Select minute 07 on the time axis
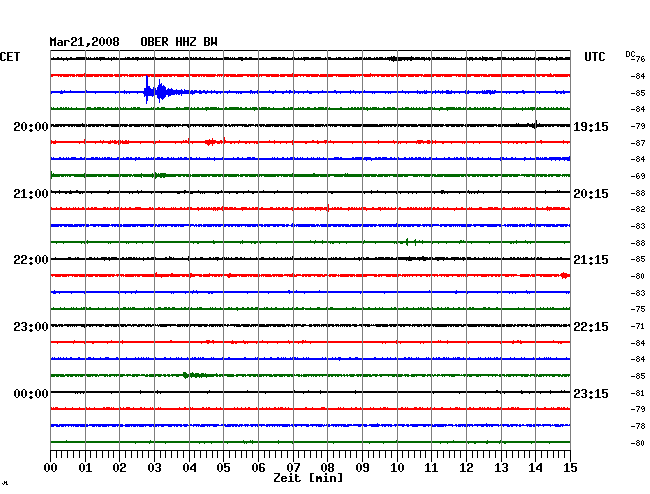The image size is (650, 494). [293, 468]
